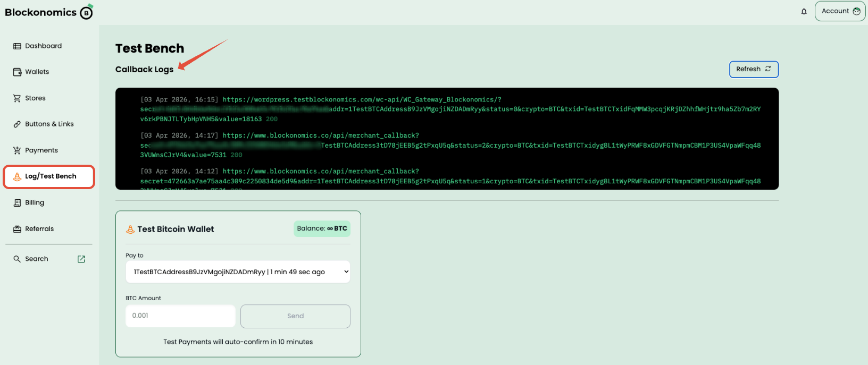Focus the BTC Amount input field
Image resolution: width=868 pixels, height=365 pixels.
coord(180,316)
